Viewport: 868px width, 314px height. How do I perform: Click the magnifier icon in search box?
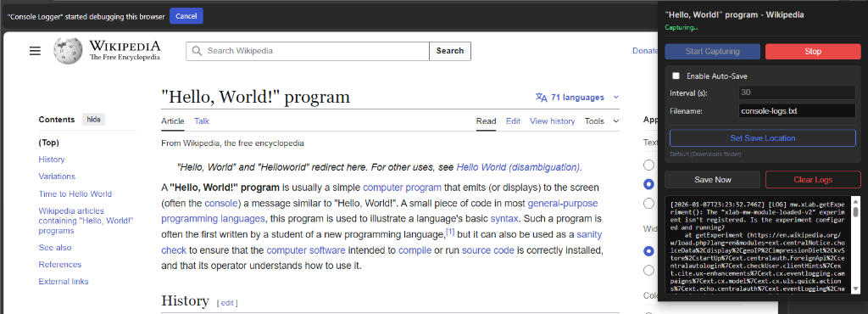[197, 51]
